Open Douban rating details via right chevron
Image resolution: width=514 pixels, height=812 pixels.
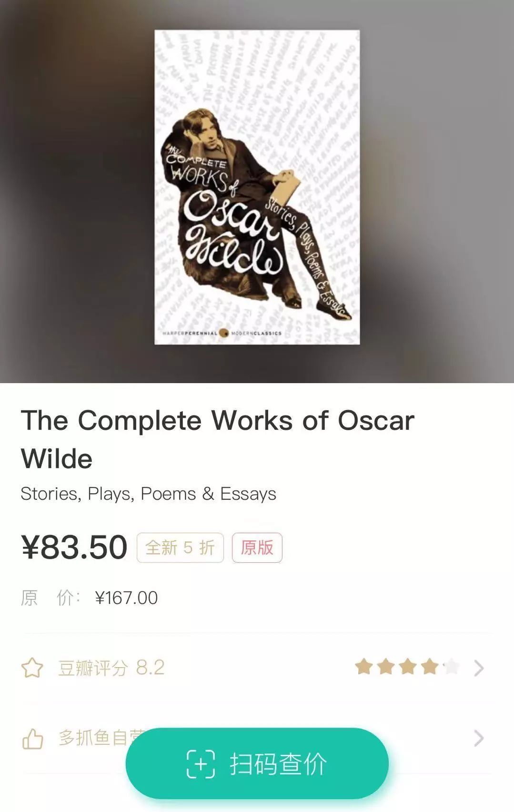pos(479,668)
